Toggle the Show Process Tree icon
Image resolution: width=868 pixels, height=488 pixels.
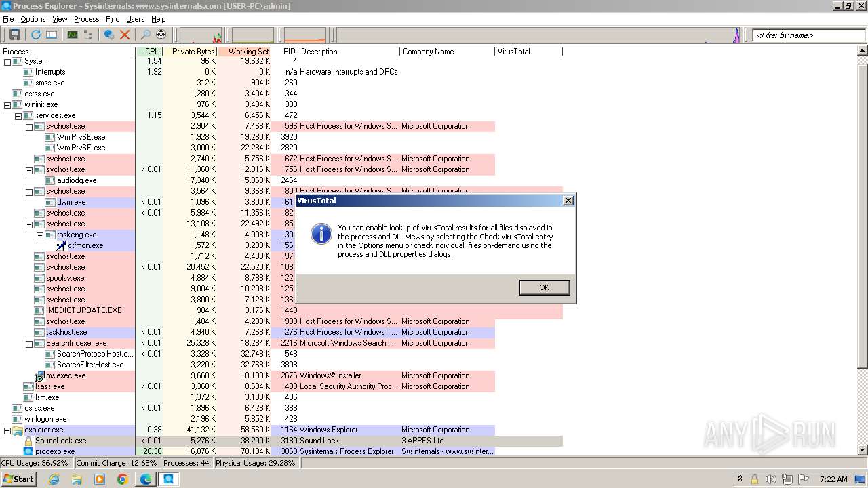88,35
